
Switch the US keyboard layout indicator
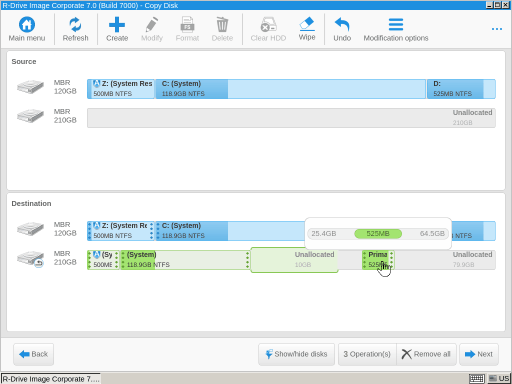pyautogui.click(x=499, y=379)
